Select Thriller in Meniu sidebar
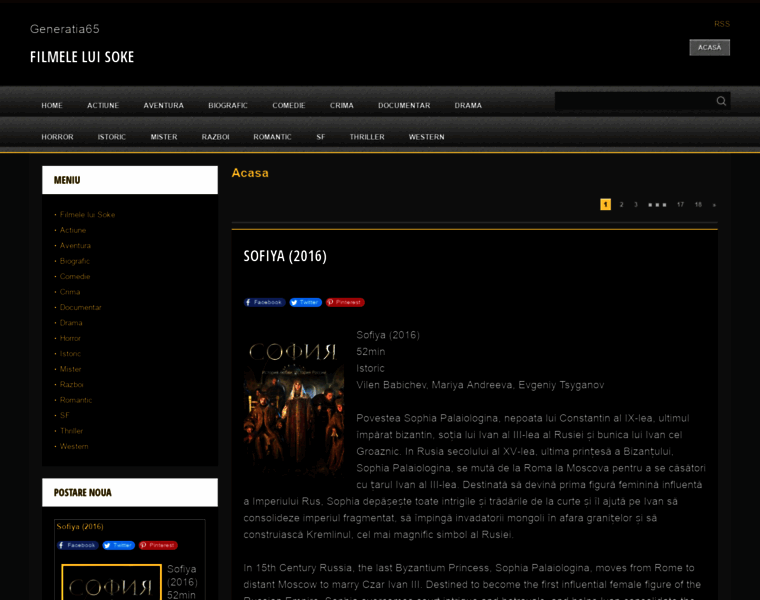 pos(71,431)
